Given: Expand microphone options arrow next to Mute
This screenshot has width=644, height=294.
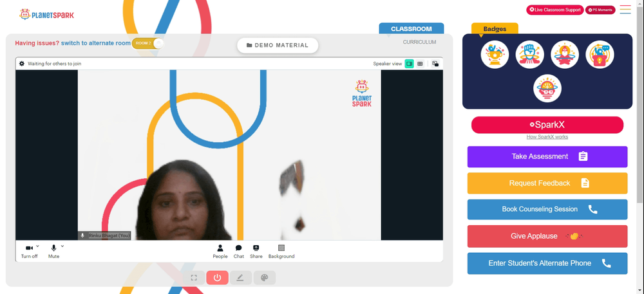Looking at the screenshot, I should tap(62, 246).
